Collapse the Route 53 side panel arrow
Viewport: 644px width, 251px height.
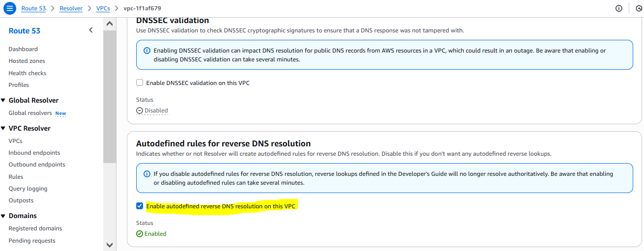(90, 30)
